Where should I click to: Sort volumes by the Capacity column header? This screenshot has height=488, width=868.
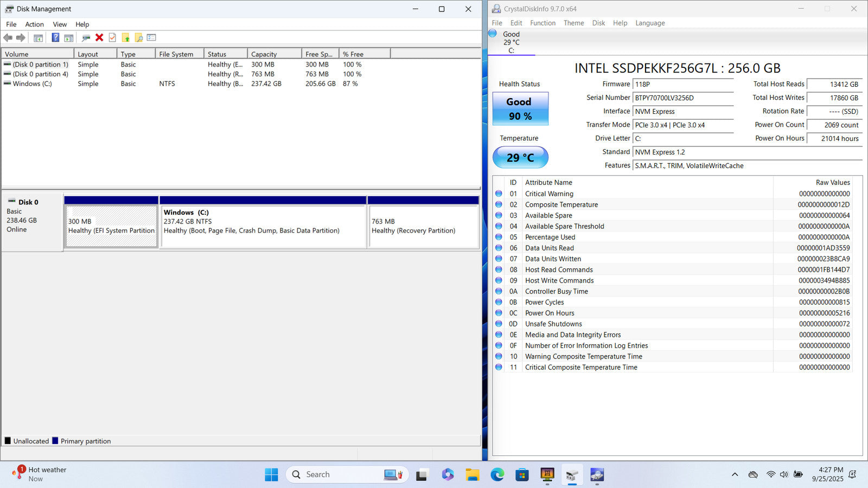coord(264,54)
